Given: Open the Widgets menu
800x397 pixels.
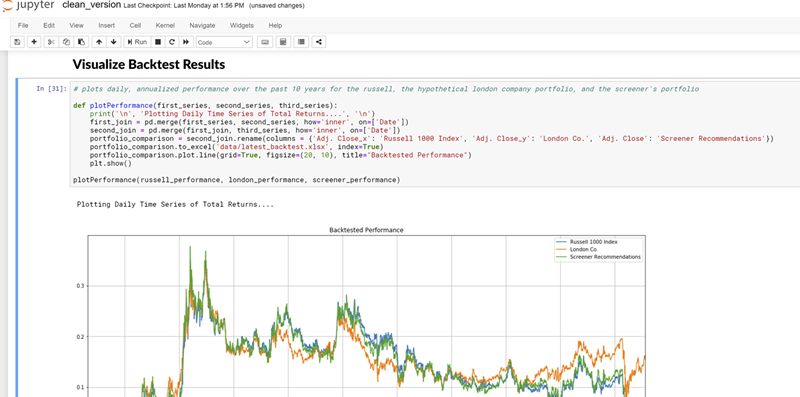Looking at the screenshot, I should tap(241, 26).
